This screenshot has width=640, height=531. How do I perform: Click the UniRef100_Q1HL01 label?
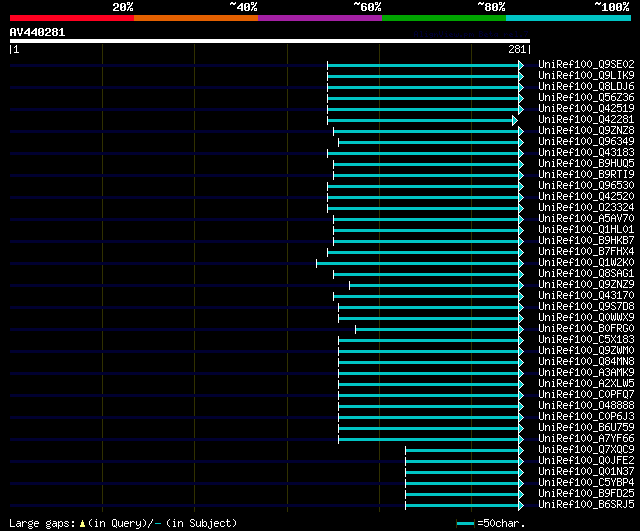(x=586, y=230)
